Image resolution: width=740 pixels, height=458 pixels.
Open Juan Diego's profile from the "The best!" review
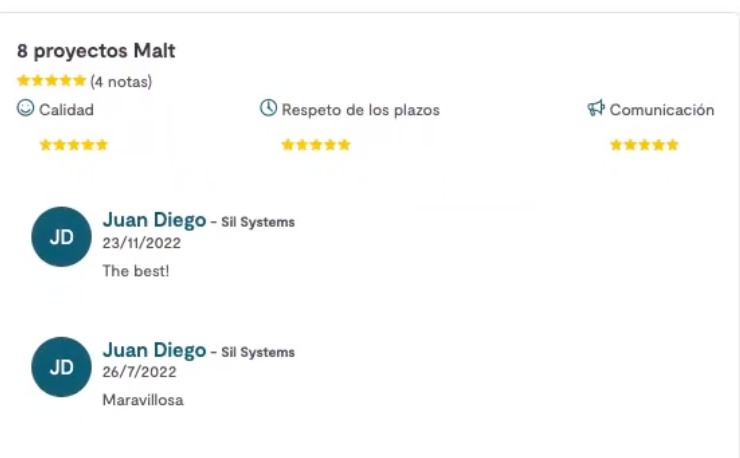point(154,220)
